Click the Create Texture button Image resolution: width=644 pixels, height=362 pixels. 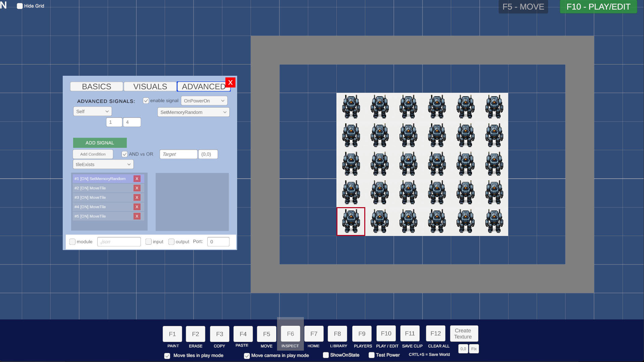click(x=464, y=334)
